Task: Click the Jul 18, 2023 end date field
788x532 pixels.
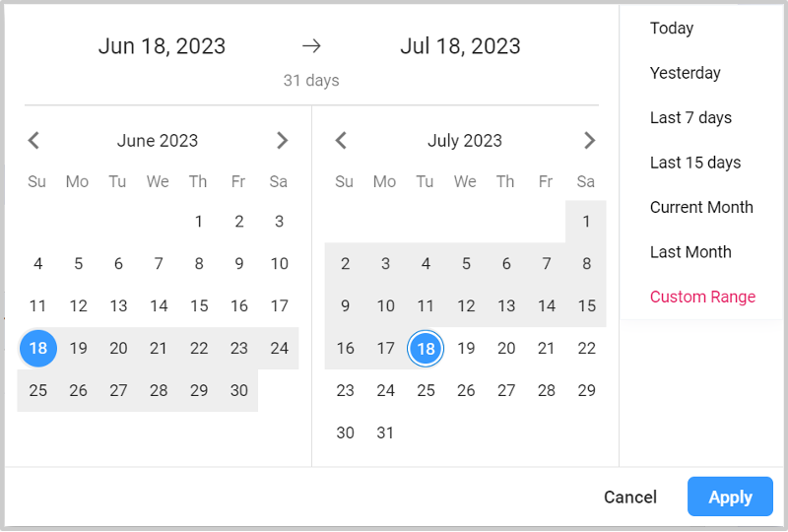Action: click(461, 46)
